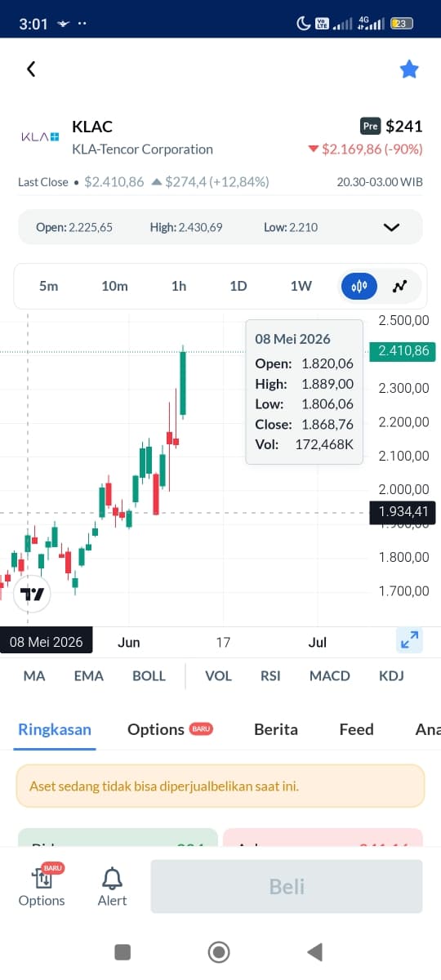Select the 5m timeframe
Viewport: 441px width, 980px height.
(48, 286)
